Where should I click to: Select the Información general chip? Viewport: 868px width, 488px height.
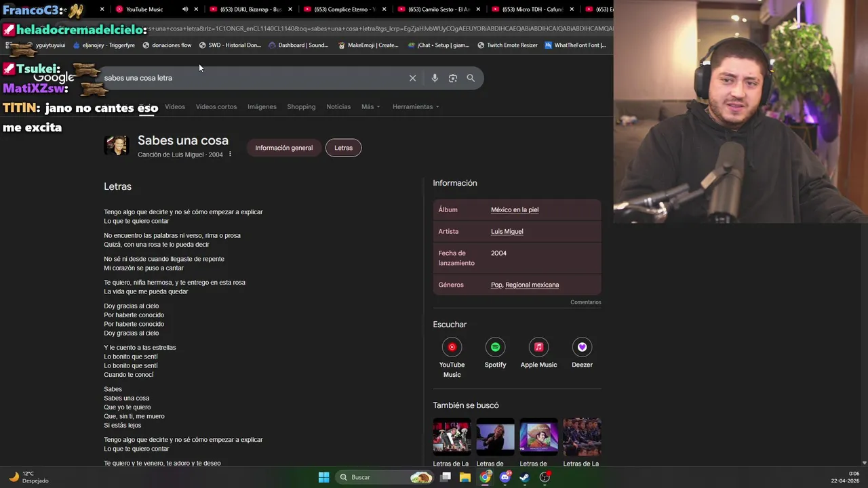click(x=283, y=148)
